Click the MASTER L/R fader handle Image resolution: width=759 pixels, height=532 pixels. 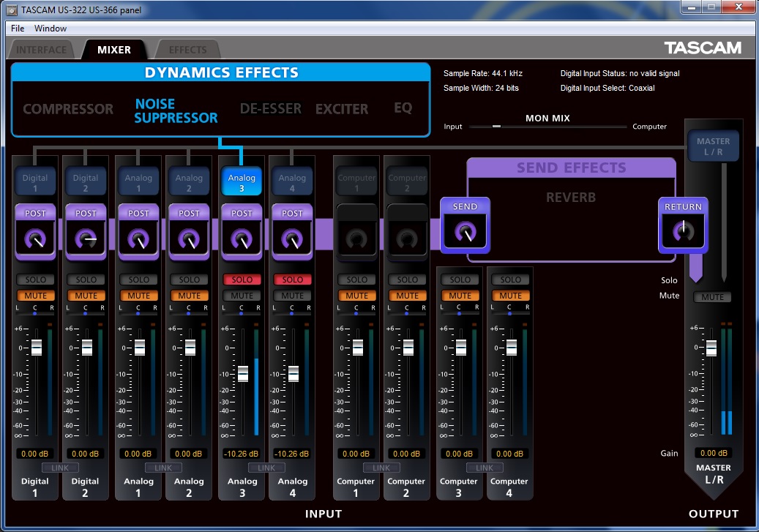[x=711, y=348]
